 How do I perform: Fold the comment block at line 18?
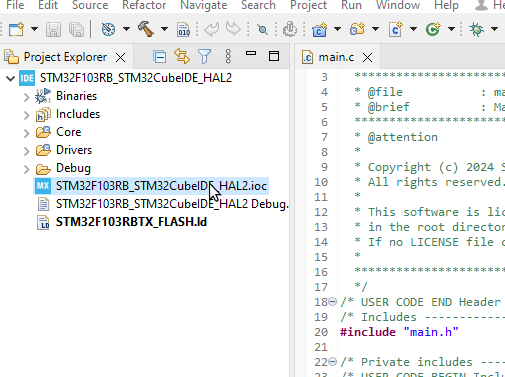click(x=332, y=302)
